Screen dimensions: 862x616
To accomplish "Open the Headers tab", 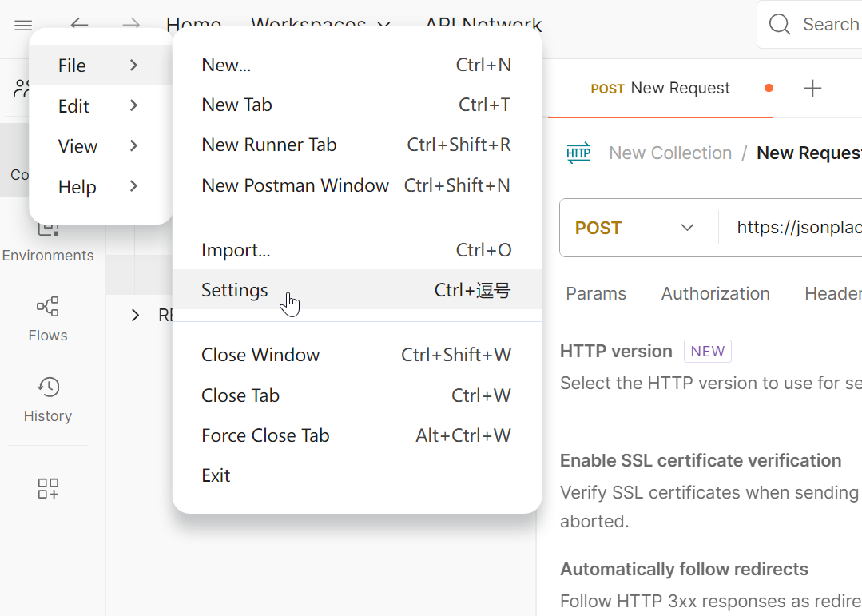I will click(x=833, y=294).
